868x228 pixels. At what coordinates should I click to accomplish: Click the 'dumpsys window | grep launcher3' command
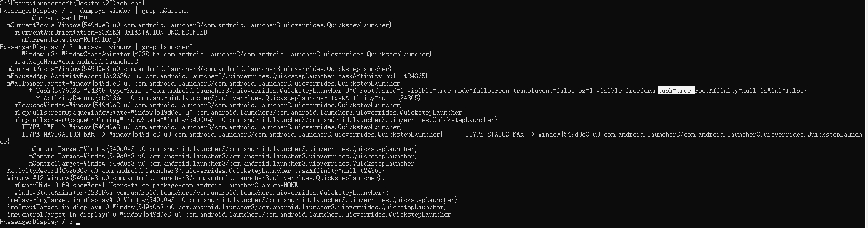135,47
